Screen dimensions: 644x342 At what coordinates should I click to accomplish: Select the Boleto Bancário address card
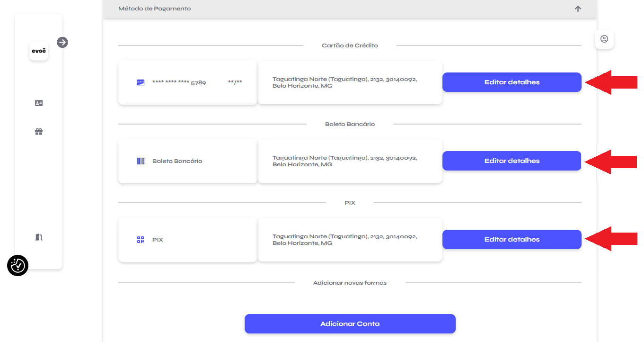[350, 161]
